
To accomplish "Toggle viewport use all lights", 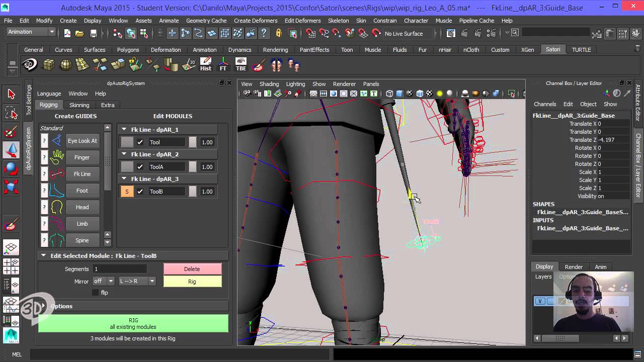I will (439, 94).
